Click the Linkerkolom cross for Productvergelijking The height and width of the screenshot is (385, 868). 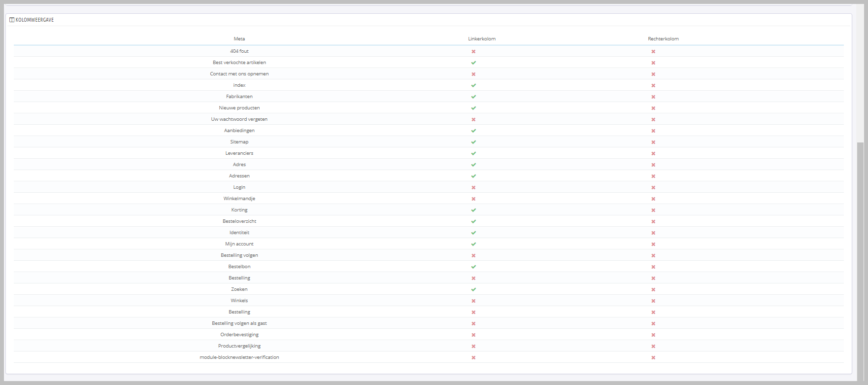pyautogui.click(x=473, y=346)
